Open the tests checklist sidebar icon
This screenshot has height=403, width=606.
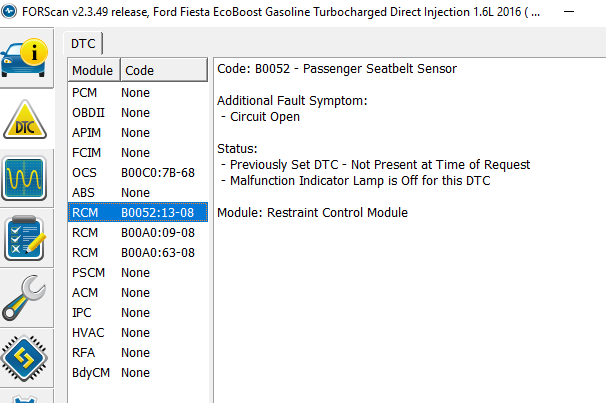point(30,238)
